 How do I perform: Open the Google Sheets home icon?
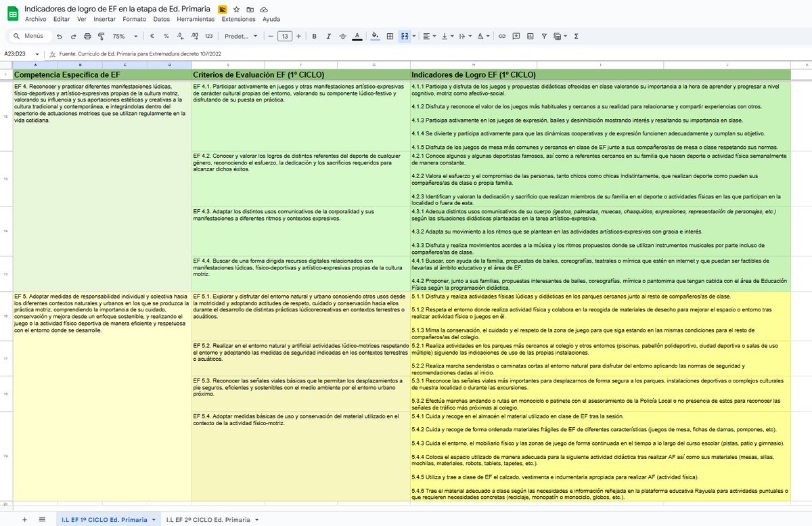pyautogui.click(x=13, y=14)
